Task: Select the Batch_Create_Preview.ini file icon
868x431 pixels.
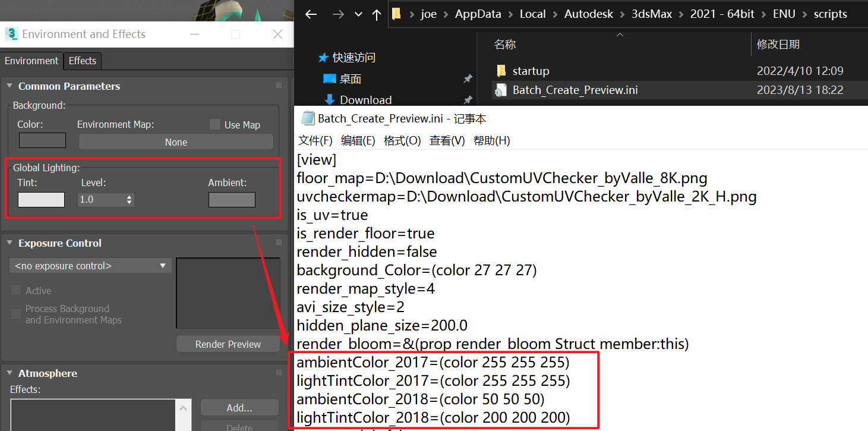Action: [x=501, y=90]
